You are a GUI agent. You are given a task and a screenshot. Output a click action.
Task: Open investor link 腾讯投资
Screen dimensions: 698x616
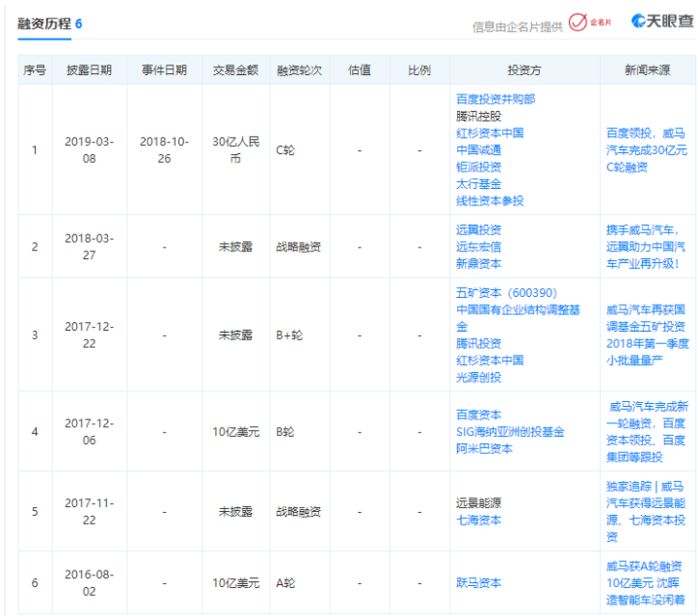pos(478,343)
